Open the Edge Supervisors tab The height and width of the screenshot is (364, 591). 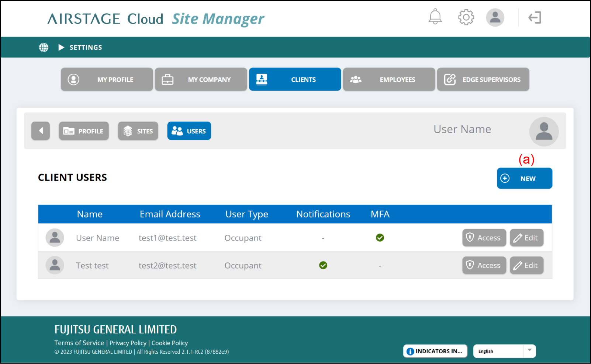(483, 79)
